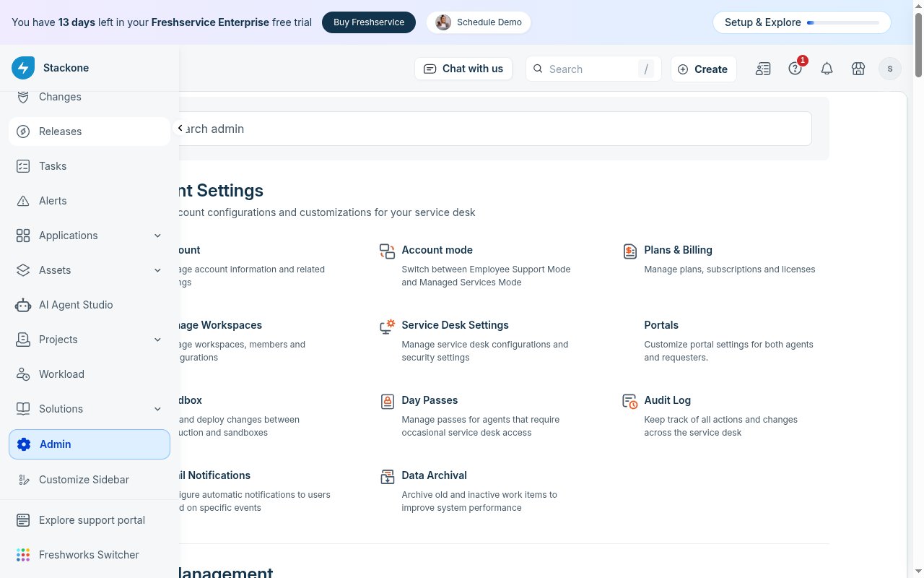Viewport: 924px width, 578px height.
Task: Click the Stackone account name
Action: [66, 68]
